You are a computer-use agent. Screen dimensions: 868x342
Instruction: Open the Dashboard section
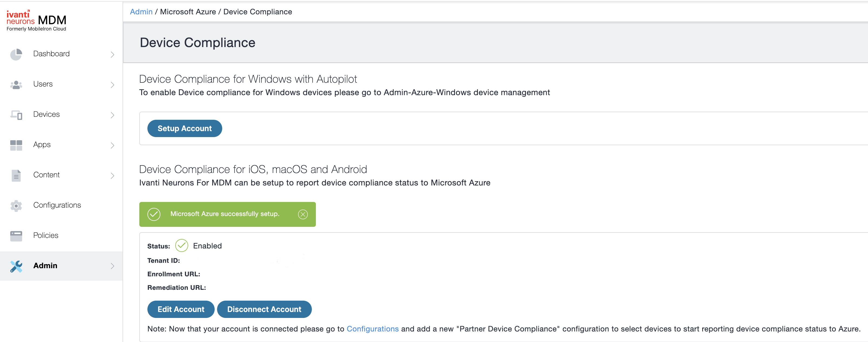click(x=61, y=54)
